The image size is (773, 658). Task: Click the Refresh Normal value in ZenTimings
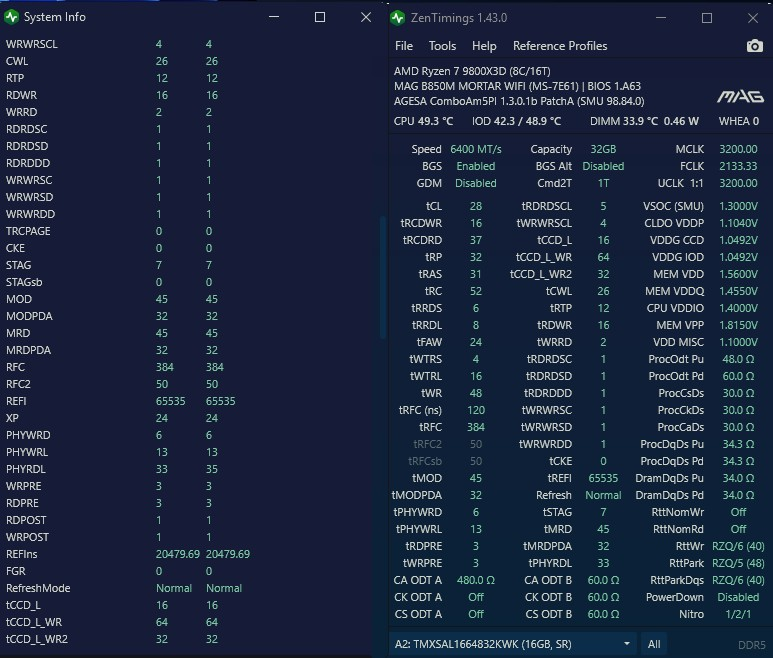603,495
